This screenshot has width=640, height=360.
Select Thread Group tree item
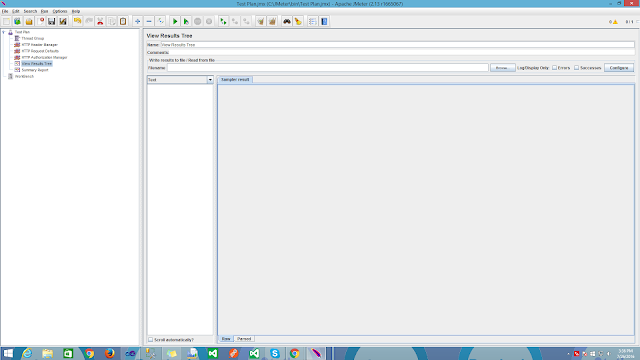tap(33, 38)
